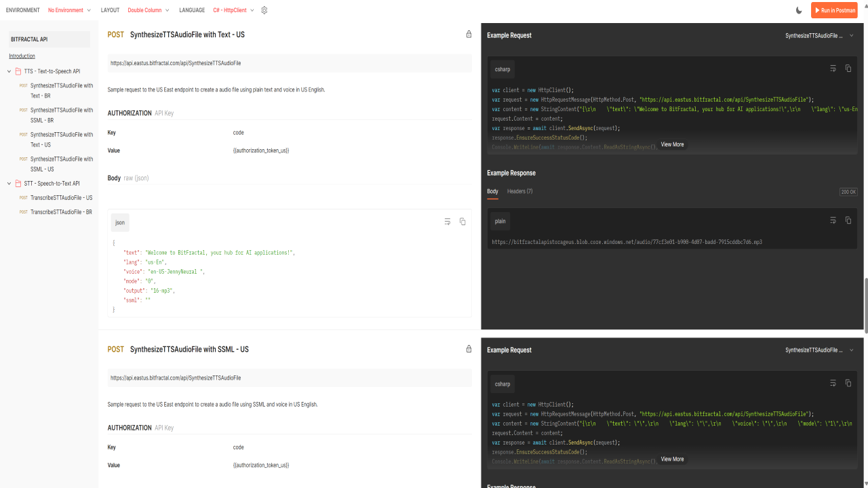Click the Text - US request URL field
Viewport: 868px width, 488px height.
(290, 63)
